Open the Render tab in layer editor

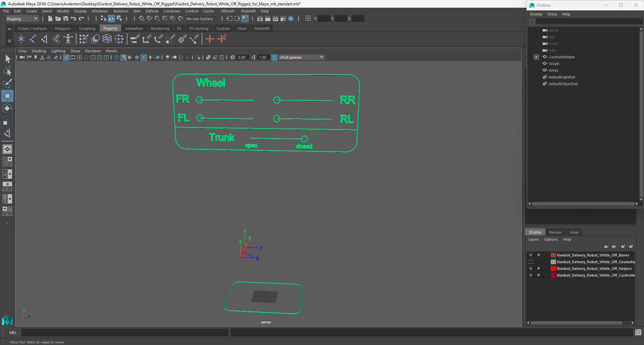coord(555,232)
